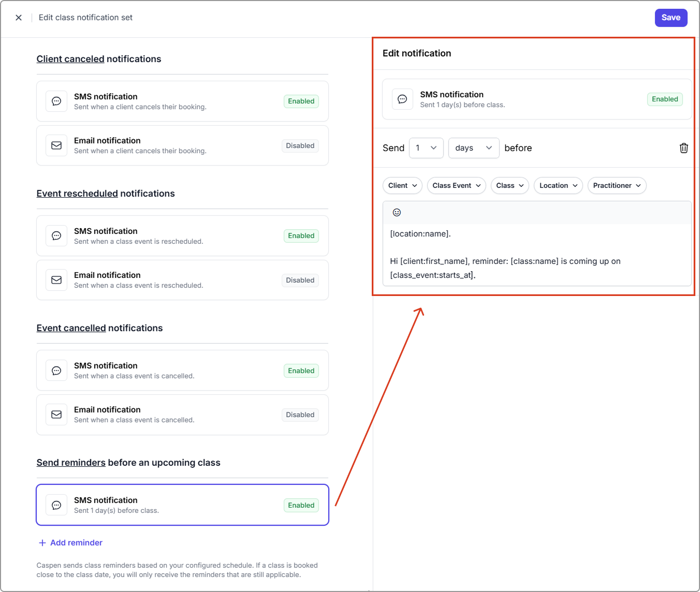
Task: Click SMS icon in Edit notification panel
Action: coord(402,99)
